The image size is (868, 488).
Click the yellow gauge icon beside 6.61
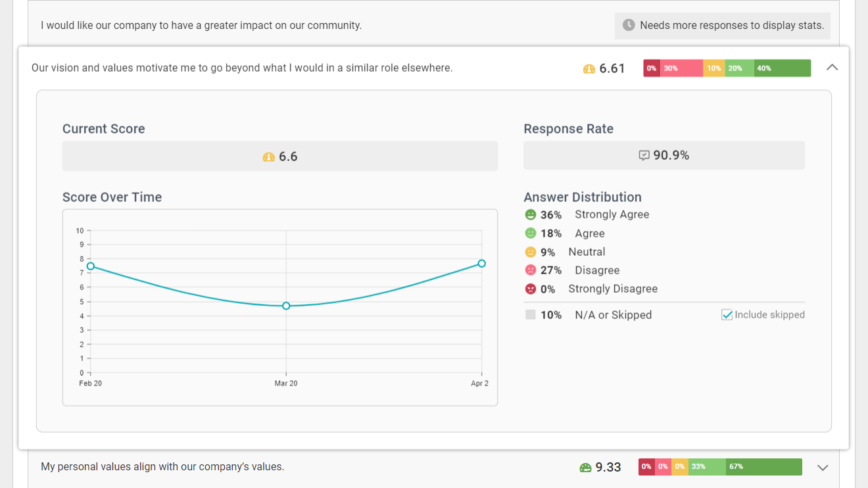tap(589, 68)
